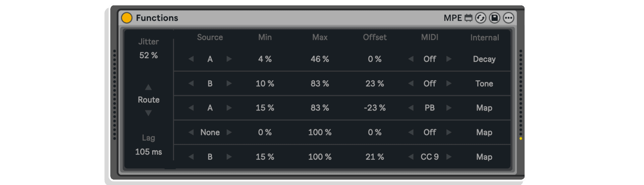Click the MPE settings icon
Screen dimensions: 644x185
pos(468,18)
